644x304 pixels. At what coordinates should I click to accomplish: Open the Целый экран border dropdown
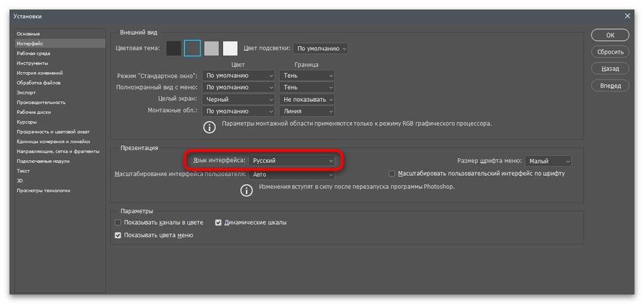(x=307, y=99)
